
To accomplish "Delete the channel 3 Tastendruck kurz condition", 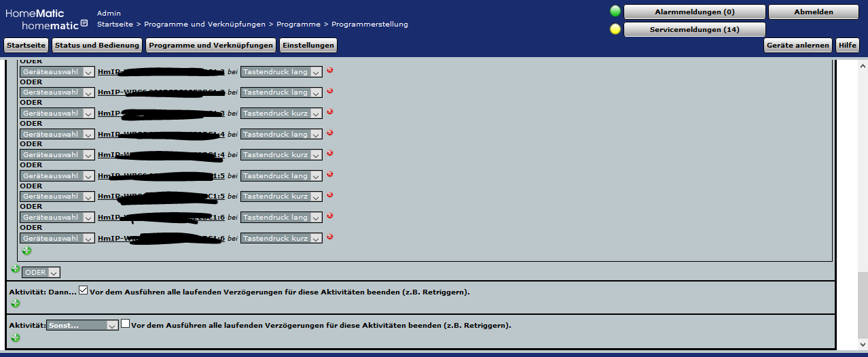I will 330,112.
